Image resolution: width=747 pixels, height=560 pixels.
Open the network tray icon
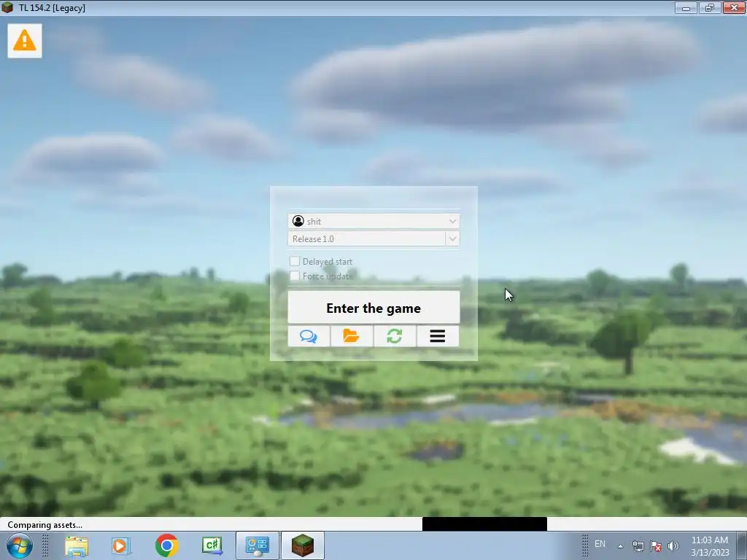click(x=638, y=546)
